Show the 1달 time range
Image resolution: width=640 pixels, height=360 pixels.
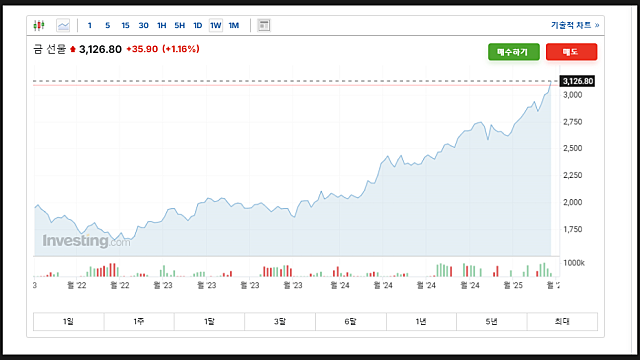(209, 322)
